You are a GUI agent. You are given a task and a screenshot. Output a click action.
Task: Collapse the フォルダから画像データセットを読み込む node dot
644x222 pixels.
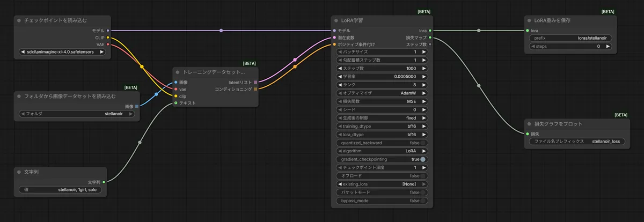[x=19, y=97]
